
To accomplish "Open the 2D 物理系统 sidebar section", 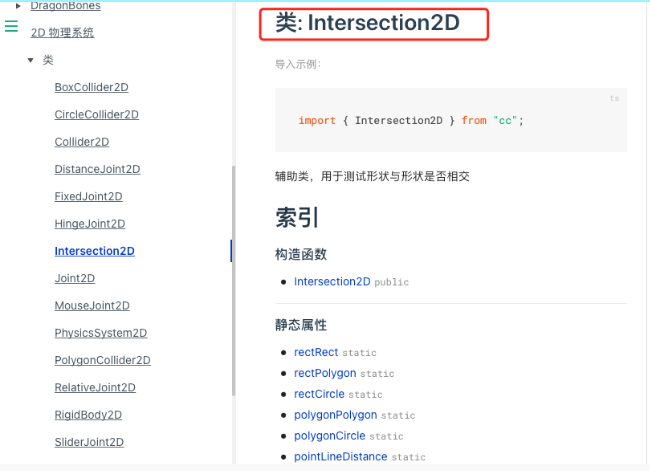I will (x=62, y=32).
